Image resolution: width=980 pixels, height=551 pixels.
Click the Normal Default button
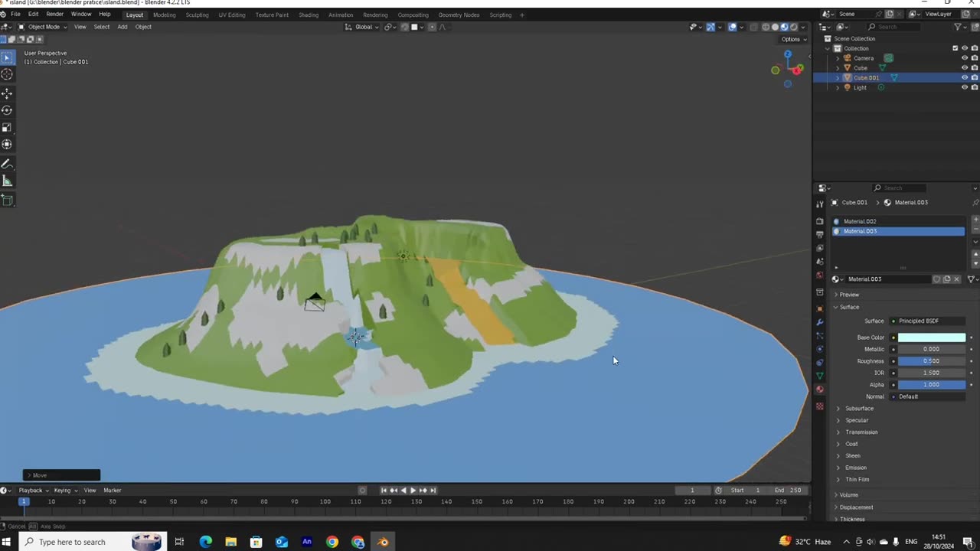(928, 396)
